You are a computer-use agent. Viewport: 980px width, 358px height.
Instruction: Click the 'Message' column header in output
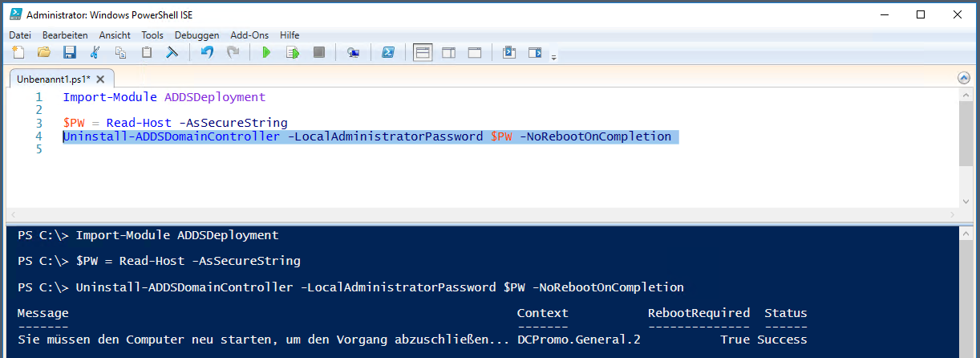(43, 313)
